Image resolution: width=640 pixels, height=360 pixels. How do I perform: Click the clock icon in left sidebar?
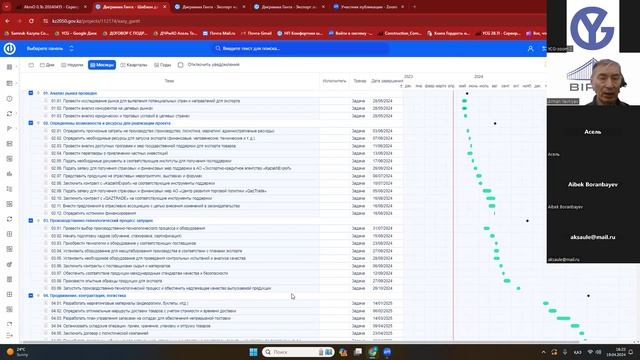(9, 99)
